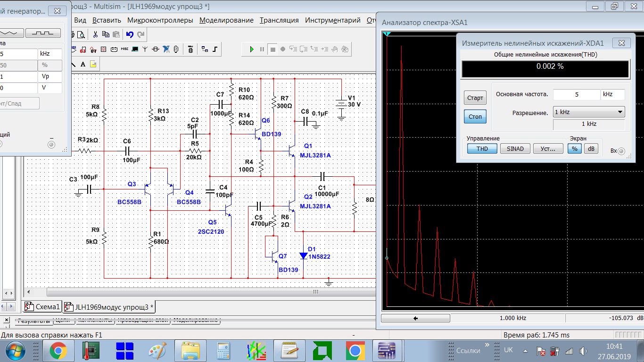This screenshot has width=644, height=362.
Task: Open generator frequency kHz unit dropdown
Action: point(50,54)
